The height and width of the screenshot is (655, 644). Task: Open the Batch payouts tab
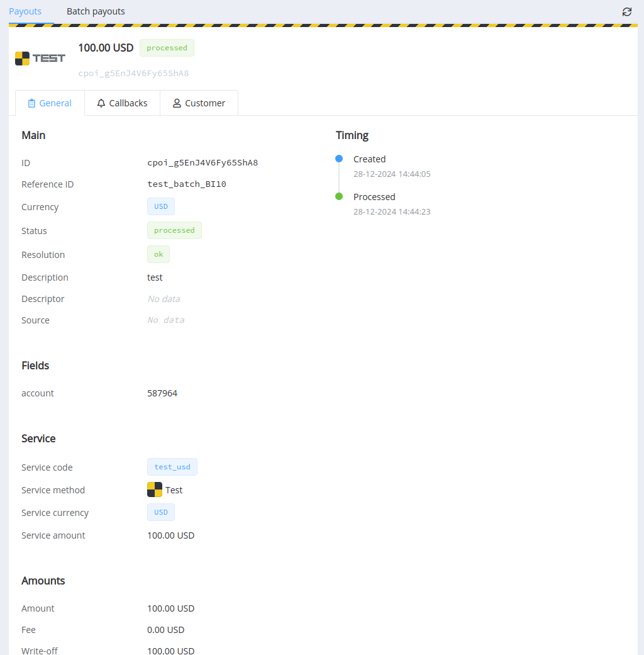(96, 11)
